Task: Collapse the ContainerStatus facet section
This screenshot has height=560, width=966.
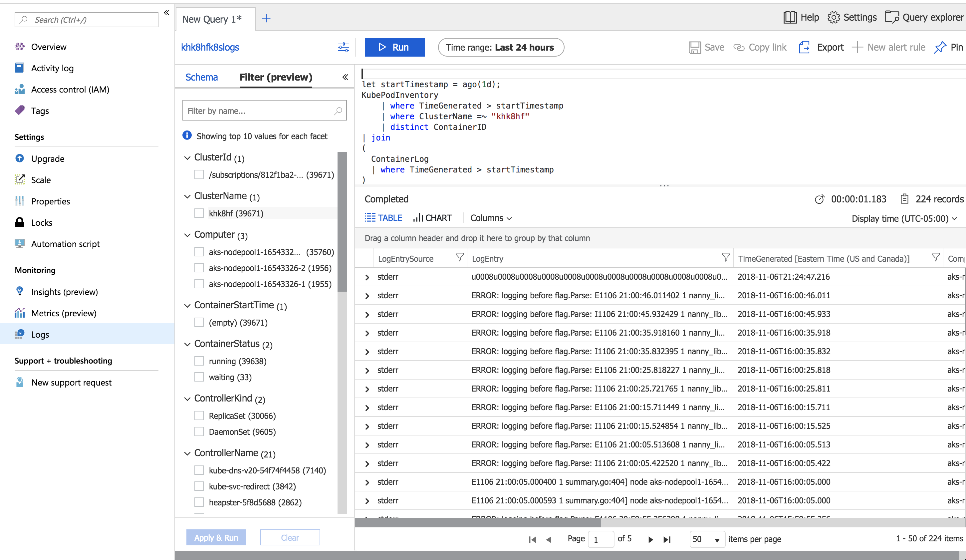Action: pos(187,344)
